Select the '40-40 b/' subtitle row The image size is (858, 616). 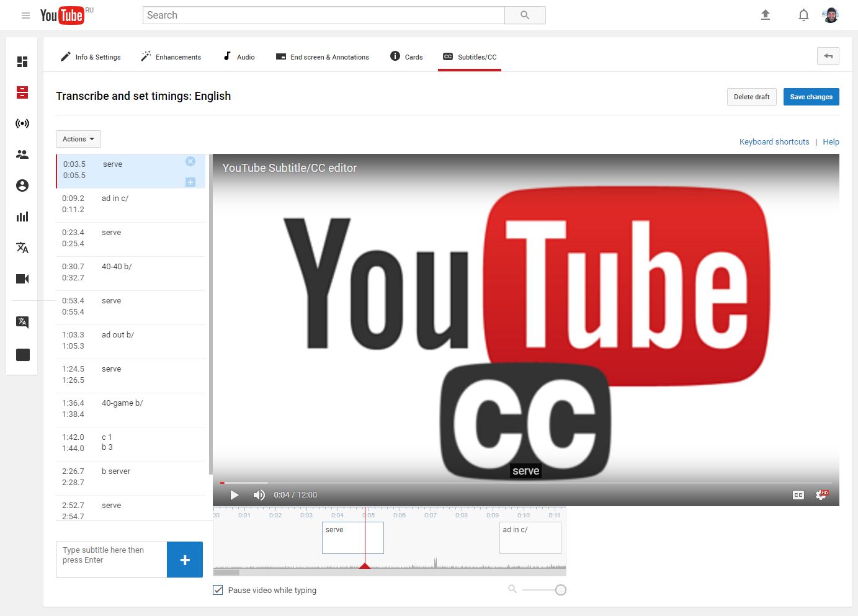click(x=130, y=272)
